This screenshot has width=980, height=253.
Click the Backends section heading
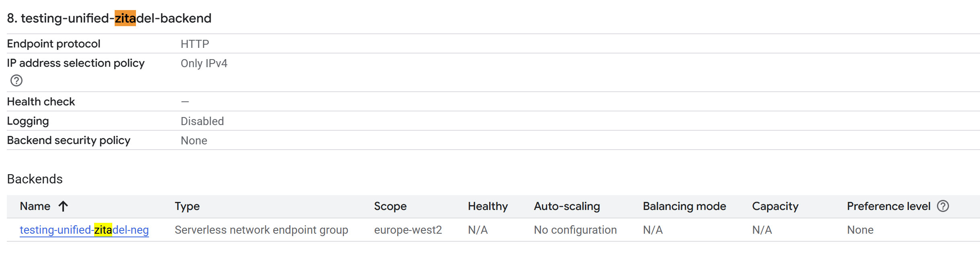(x=35, y=179)
